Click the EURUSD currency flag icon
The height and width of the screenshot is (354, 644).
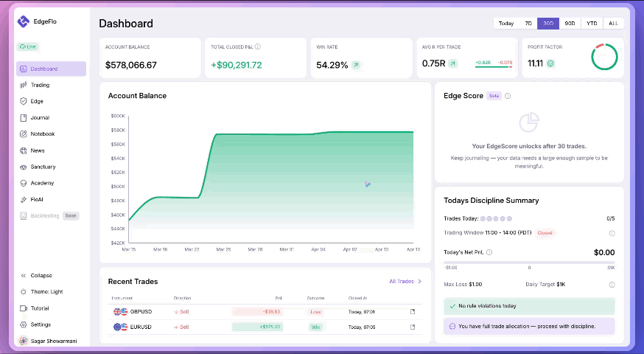pyautogui.click(x=120, y=327)
